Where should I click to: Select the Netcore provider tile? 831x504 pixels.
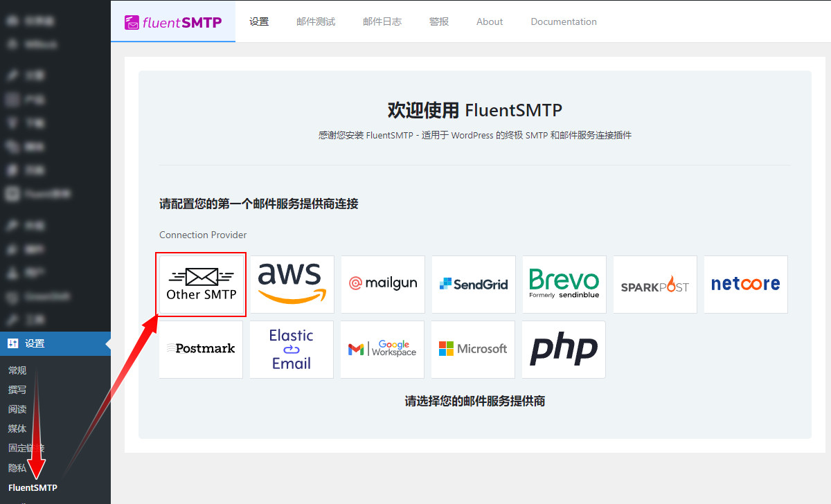[x=746, y=285]
